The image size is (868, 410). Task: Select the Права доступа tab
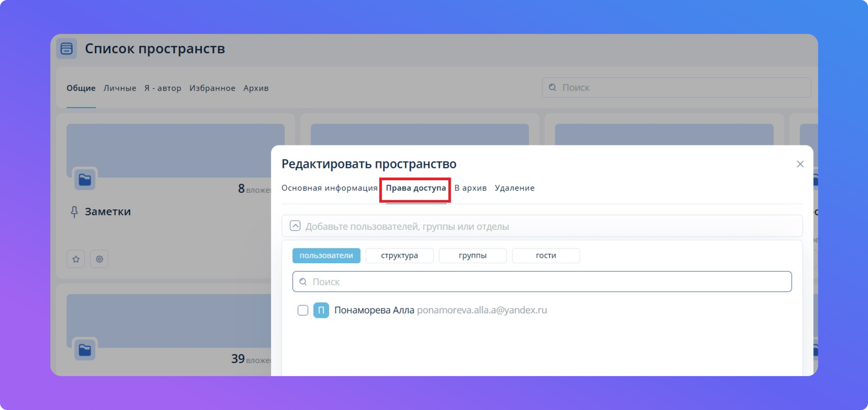pos(416,188)
